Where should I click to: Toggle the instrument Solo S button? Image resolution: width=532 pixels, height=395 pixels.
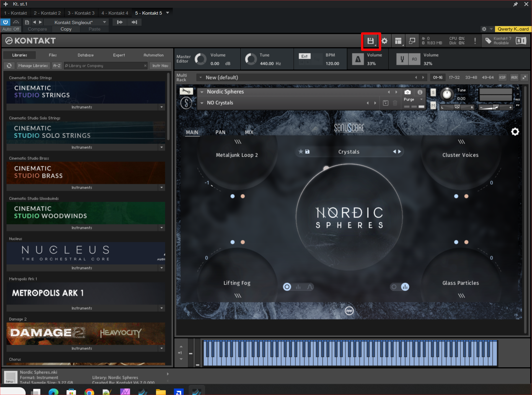click(x=433, y=92)
